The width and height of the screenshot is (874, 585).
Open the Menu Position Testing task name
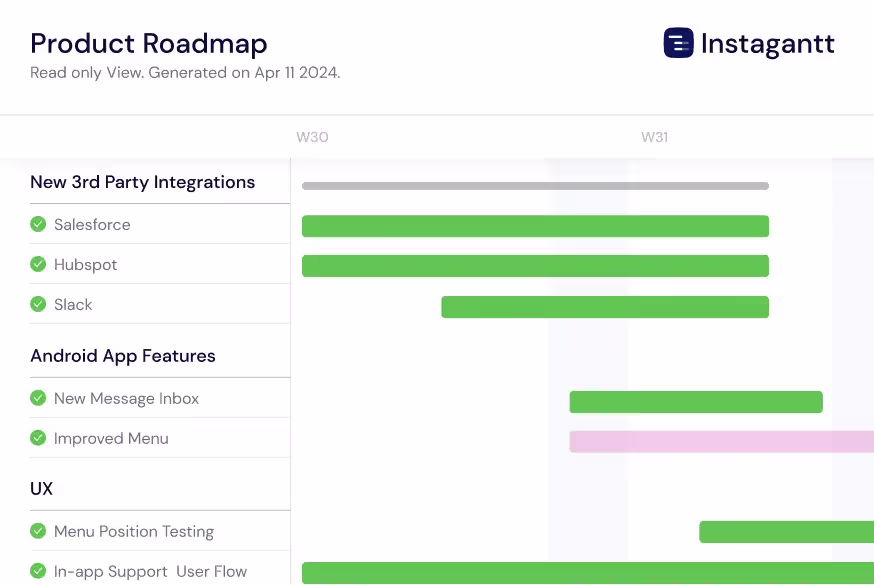click(134, 532)
